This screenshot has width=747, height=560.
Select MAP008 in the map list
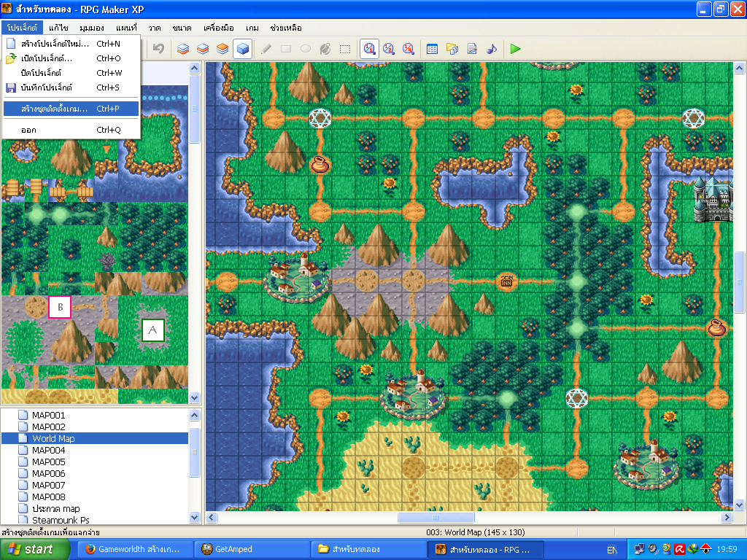coord(48,497)
